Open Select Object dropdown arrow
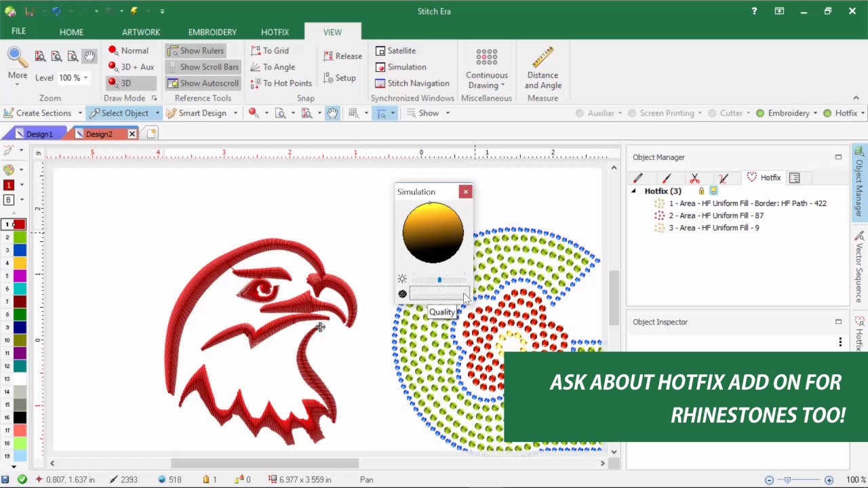 (x=157, y=113)
